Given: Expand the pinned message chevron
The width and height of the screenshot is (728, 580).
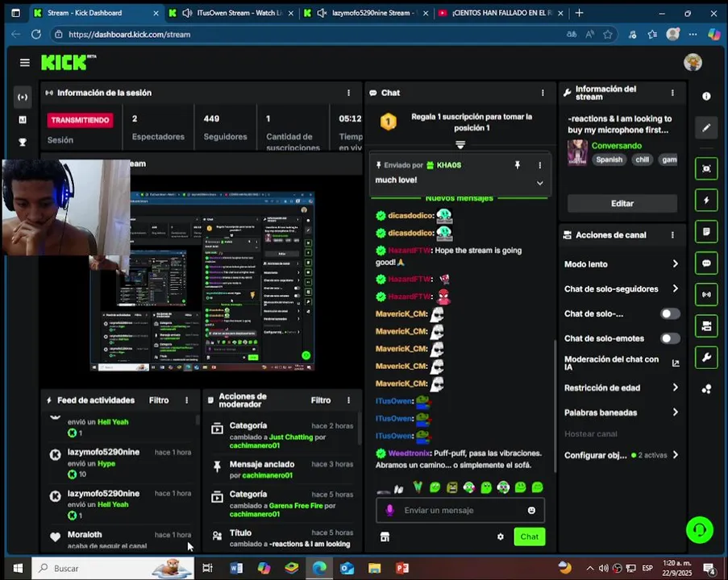Looking at the screenshot, I should (539, 183).
